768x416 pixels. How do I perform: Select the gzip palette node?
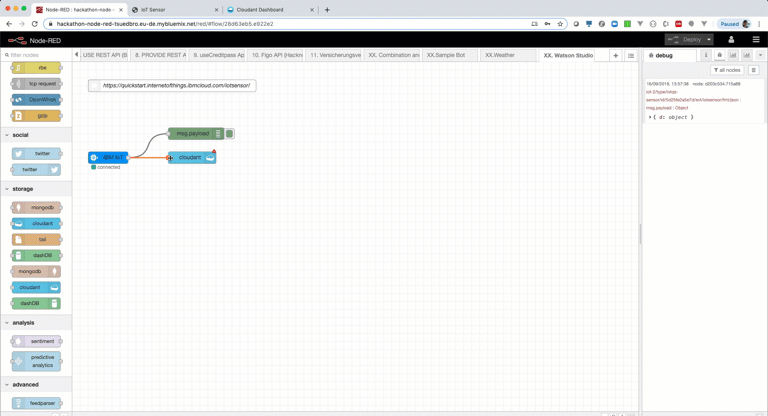[36, 116]
